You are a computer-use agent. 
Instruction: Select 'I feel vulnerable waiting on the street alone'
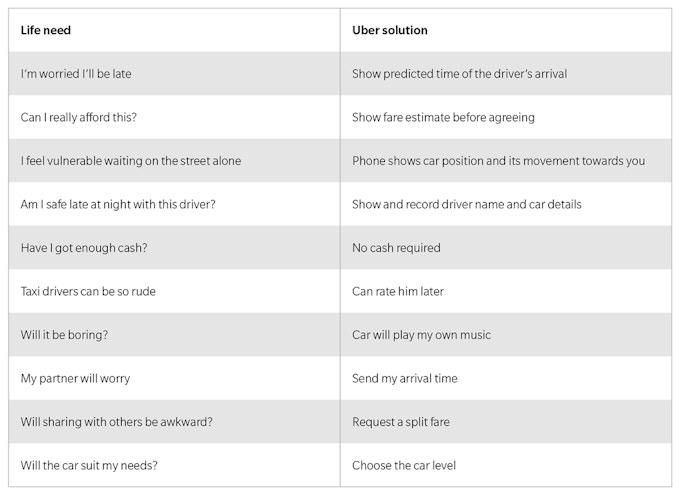click(x=131, y=161)
